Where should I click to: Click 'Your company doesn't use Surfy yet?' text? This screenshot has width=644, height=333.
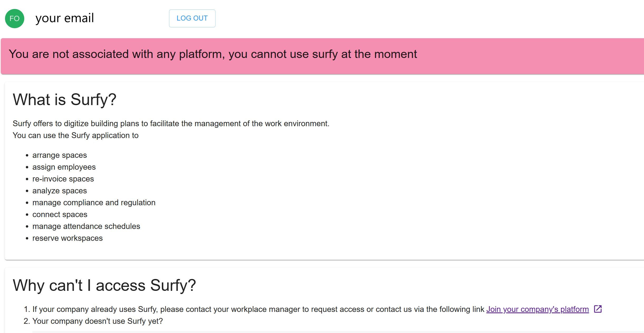pyautogui.click(x=98, y=321)
